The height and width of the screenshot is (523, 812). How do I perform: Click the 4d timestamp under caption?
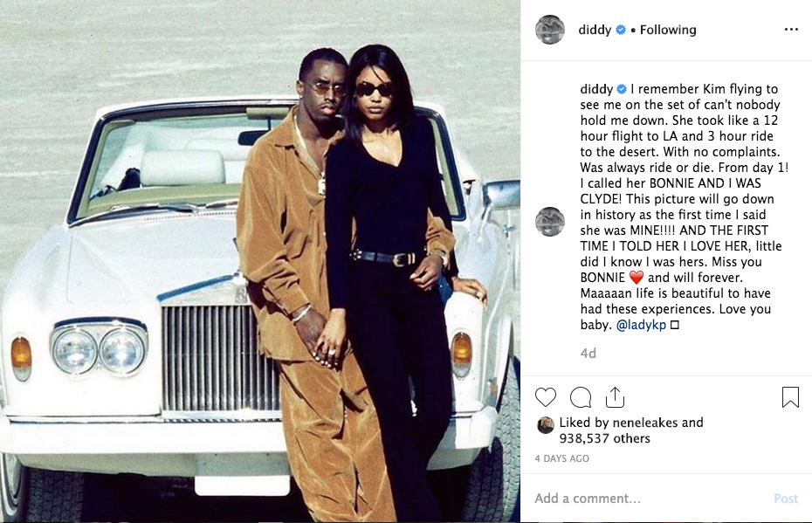click(588, 353)
